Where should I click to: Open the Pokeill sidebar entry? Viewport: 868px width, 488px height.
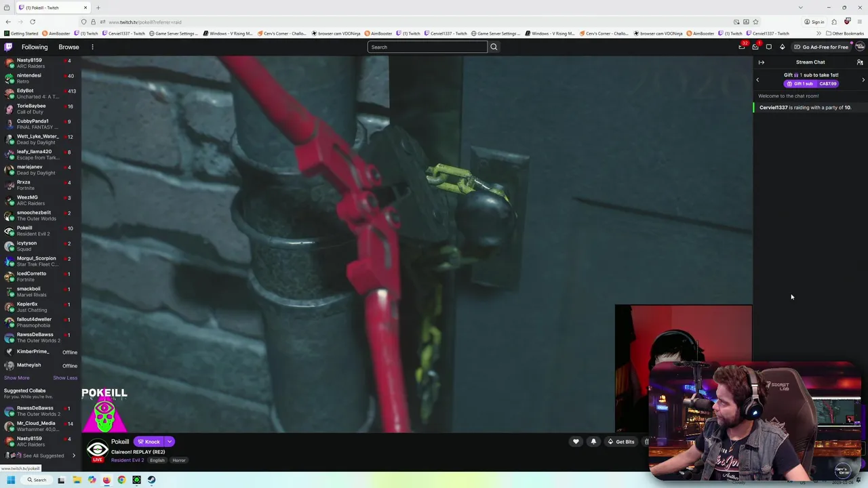point(41,230)
